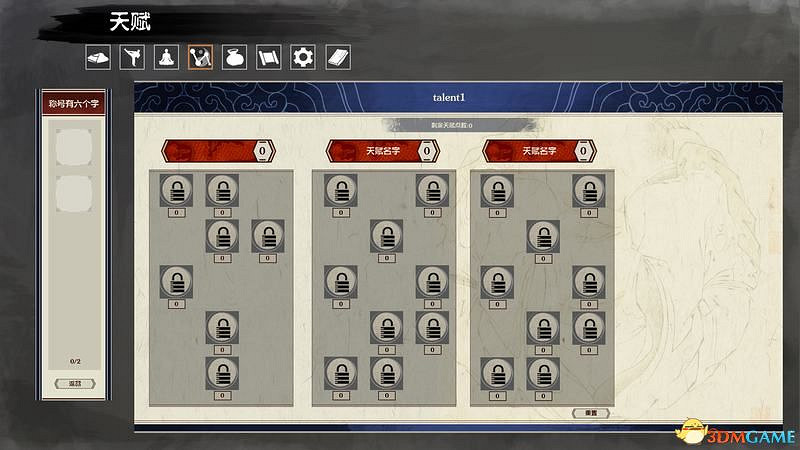Open the meditation menu icon
This screenshot has width=800, height=450.
[x=167, y=58]
